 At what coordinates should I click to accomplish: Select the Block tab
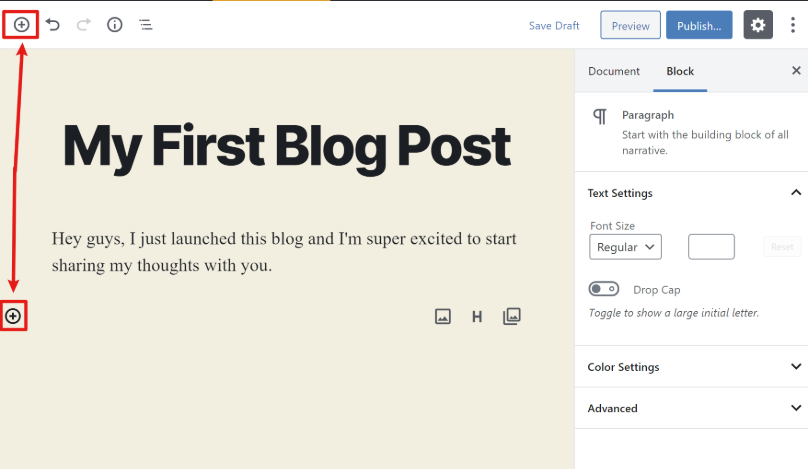coord(680,71)
